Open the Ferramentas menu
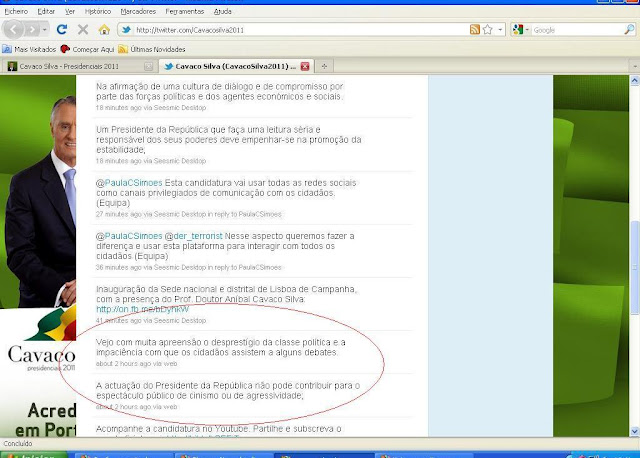The image size is (640, 458). 184,11
